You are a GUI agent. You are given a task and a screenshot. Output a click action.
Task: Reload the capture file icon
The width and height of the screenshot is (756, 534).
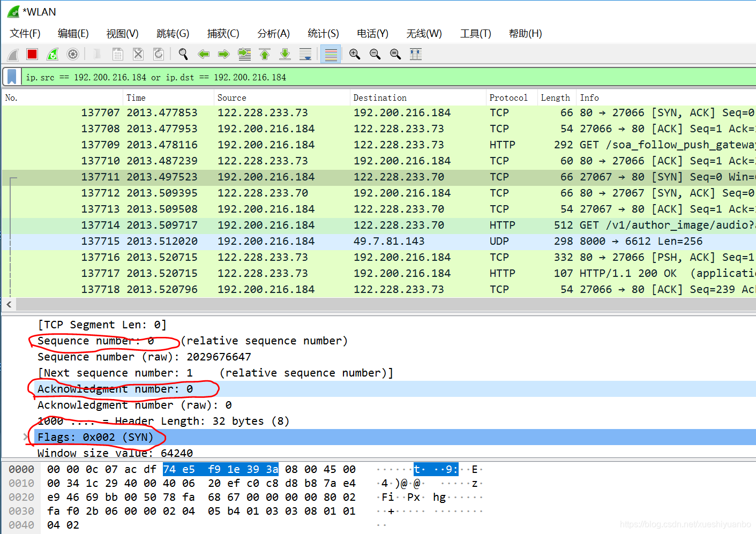click(x=158, y=54)
